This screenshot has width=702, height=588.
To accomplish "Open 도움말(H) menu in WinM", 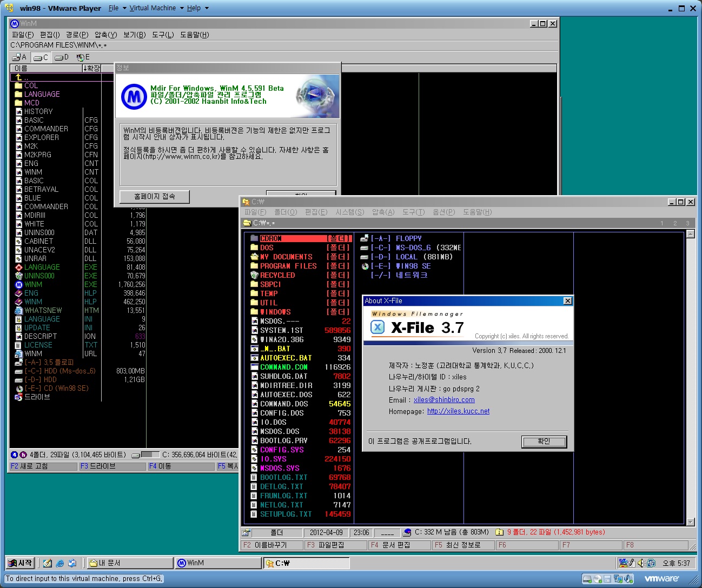I will pyautogui.click(x=194, y=35).
